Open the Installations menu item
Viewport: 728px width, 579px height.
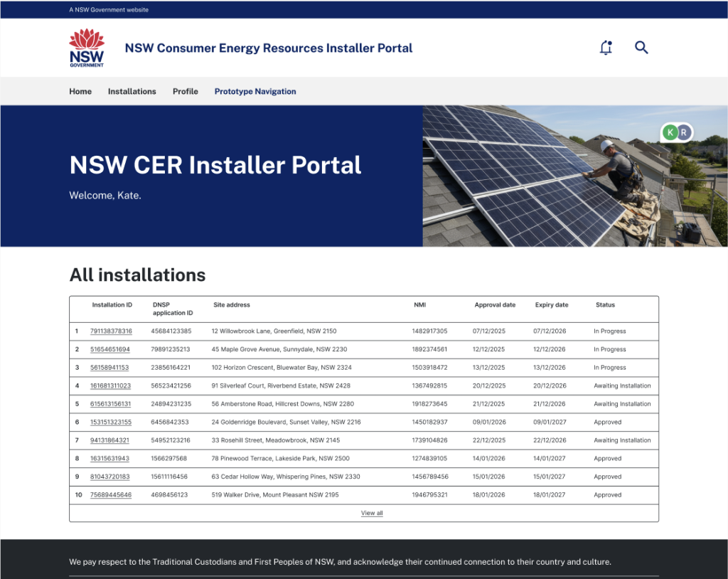[x=132, y=92]
